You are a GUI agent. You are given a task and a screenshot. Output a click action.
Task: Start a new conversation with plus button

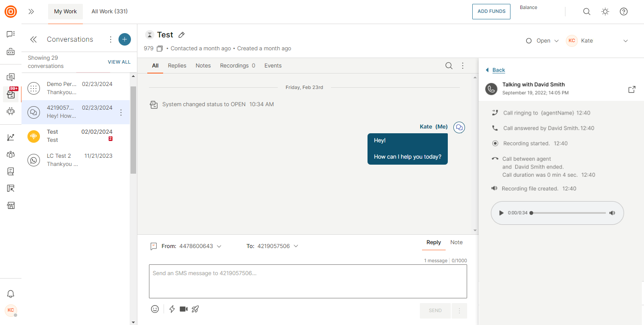[x=125, y=39]
